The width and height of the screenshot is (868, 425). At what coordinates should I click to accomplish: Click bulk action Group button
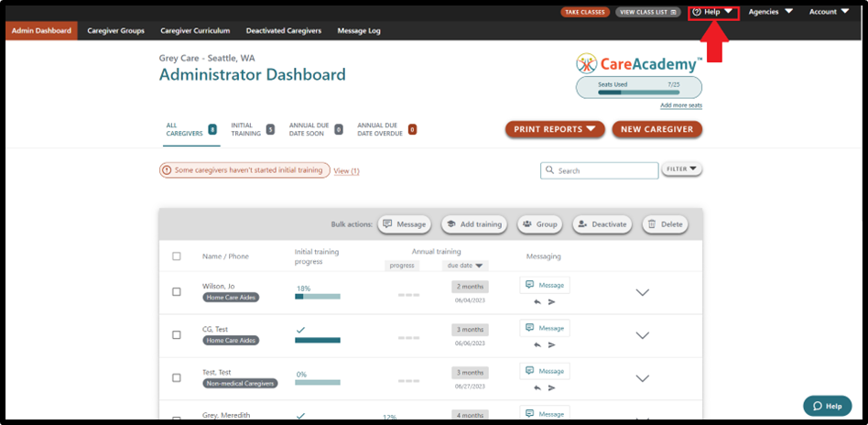click(x=539, y=224)
